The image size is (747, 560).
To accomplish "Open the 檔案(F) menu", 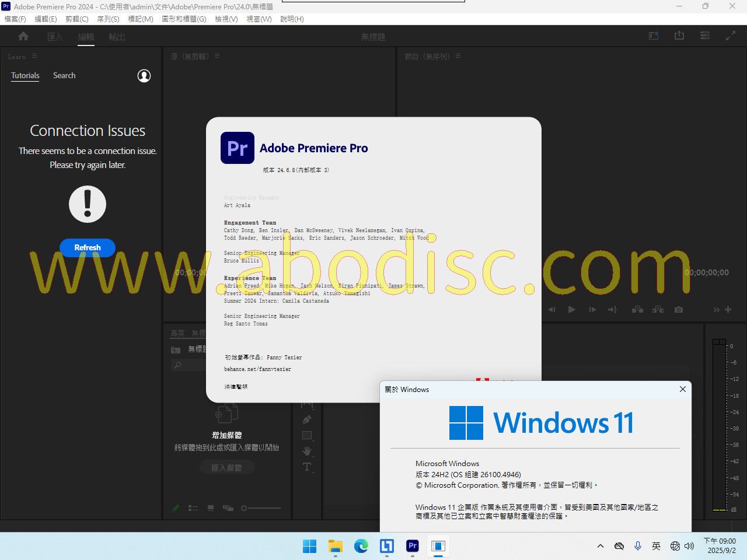I will pos(15,19).
